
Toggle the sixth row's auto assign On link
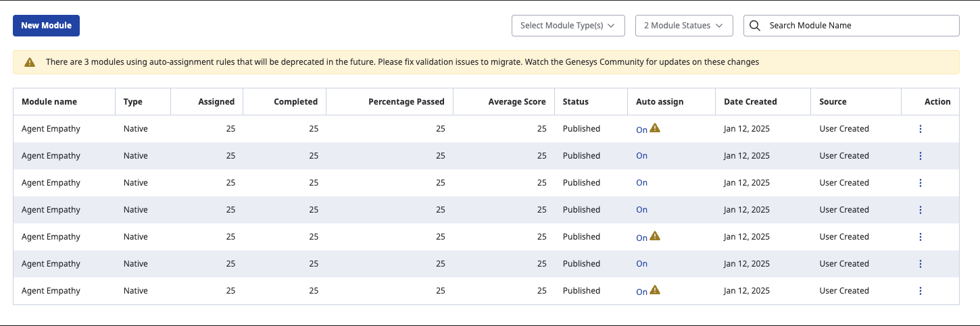(641, 264)
